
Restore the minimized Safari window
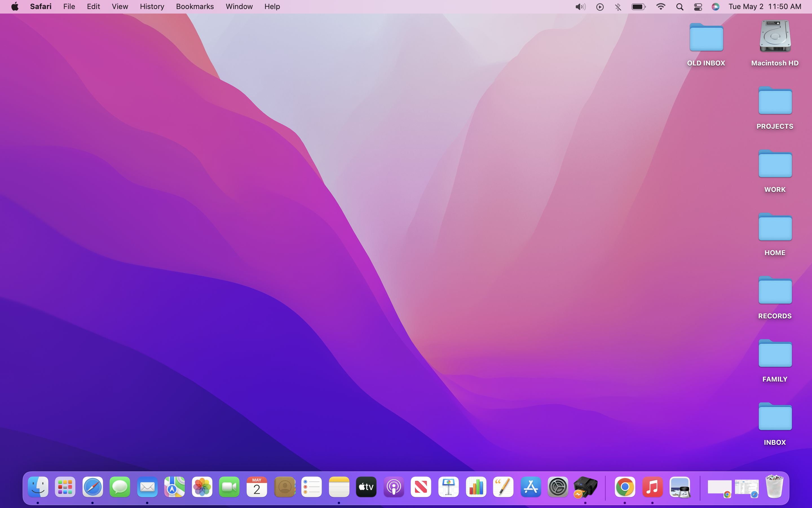pyautogui.click(x=747, y=488)
